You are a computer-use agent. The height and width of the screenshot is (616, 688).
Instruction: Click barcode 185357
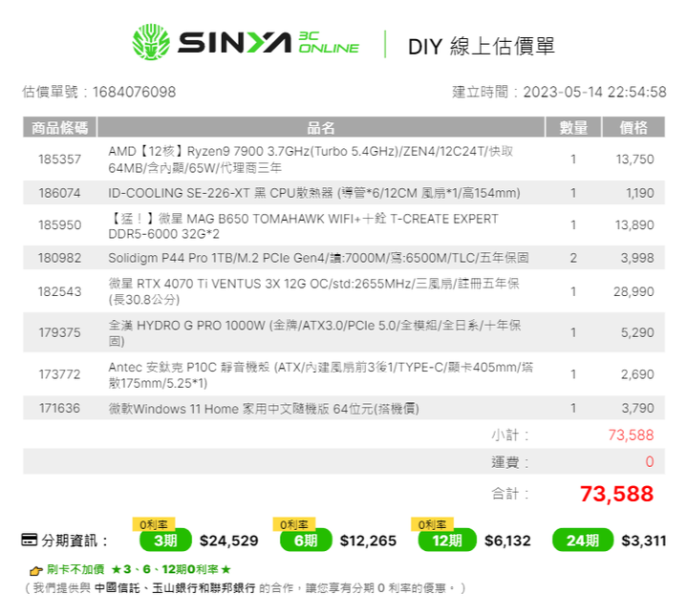coord(59,159)
